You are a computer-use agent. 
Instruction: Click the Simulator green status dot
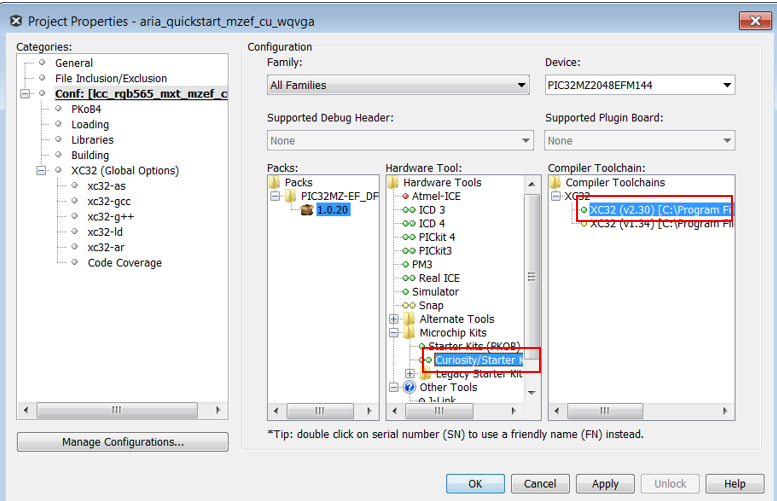(406, 292)
